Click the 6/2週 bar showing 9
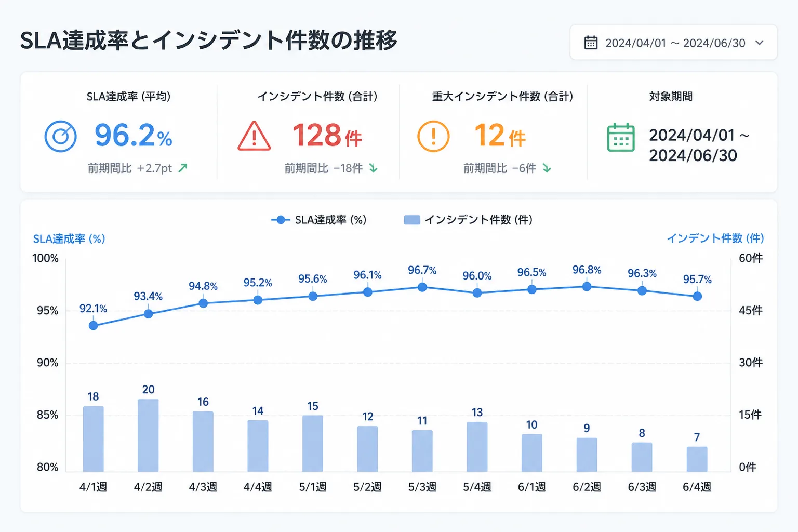Viewport: 798px width, 532px height. (x=587, y=455)
